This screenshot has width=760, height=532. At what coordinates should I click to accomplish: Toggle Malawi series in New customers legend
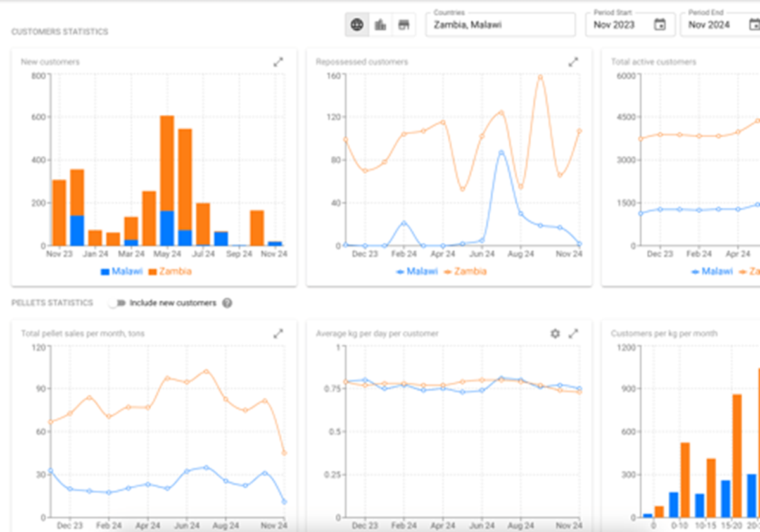point(122,271)
